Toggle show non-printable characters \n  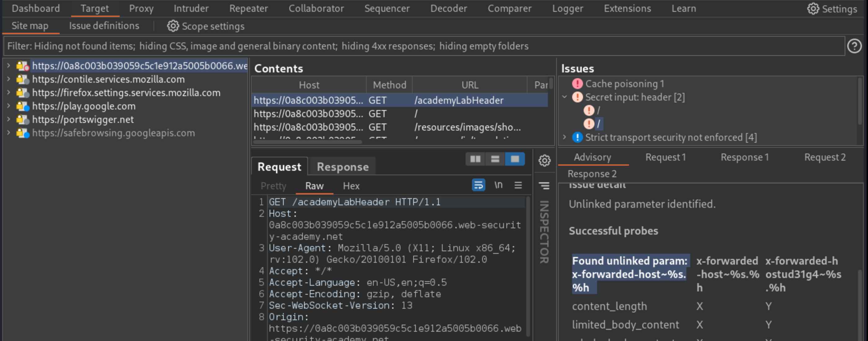coord(498,185)
